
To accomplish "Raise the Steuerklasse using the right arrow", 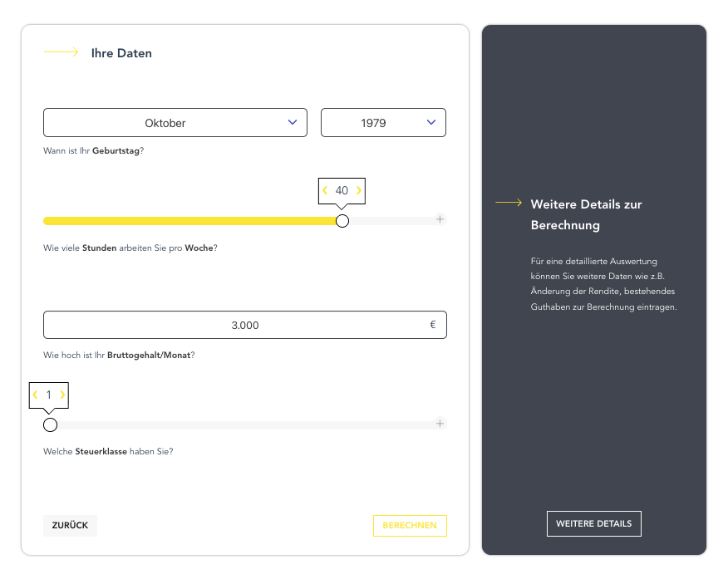I will [62, 395].
